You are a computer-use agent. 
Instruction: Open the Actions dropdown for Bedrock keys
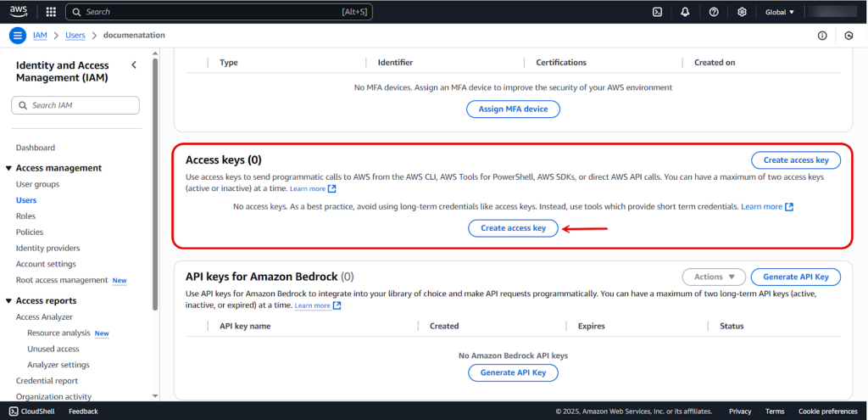click(714, 277)
